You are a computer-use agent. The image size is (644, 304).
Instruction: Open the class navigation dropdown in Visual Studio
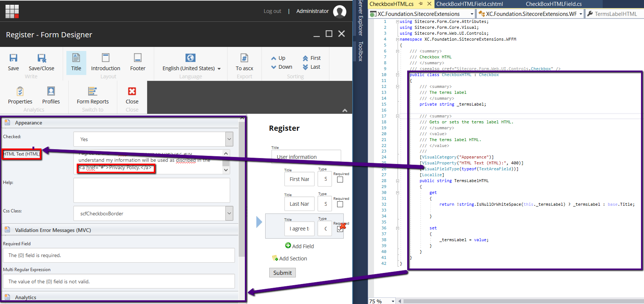pyautogui.click(x=581, y=14)
